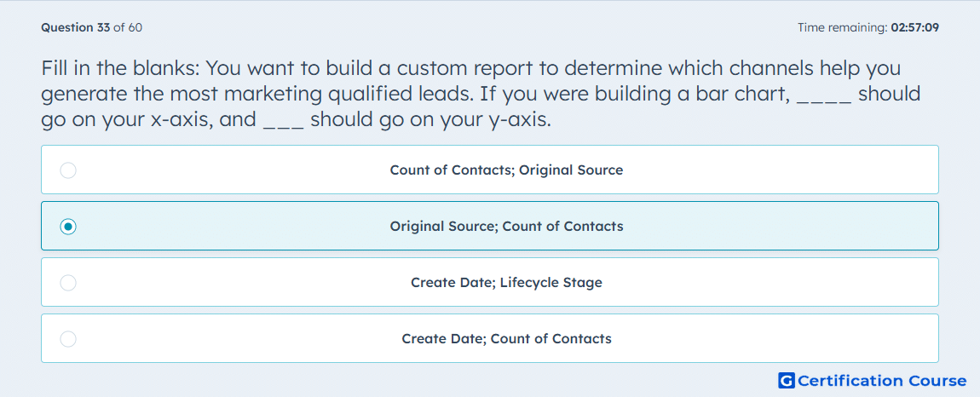The image size is (980, 397).
Task: Click the Time remaining label
Action: [x=843, y=27]
